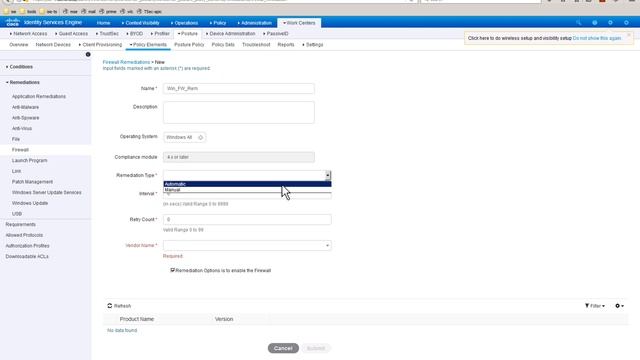Toggle Remediation Options enable Firewall checkbox
640x360 pixels.
tap(172, 270)
